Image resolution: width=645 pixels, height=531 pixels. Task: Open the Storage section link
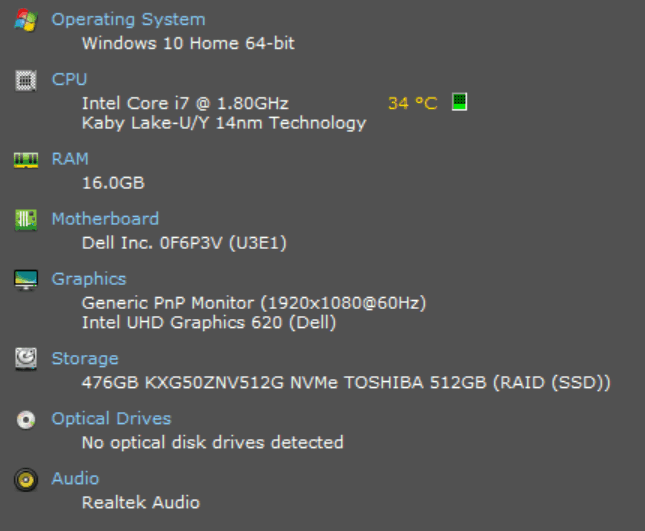pos(85,359)
